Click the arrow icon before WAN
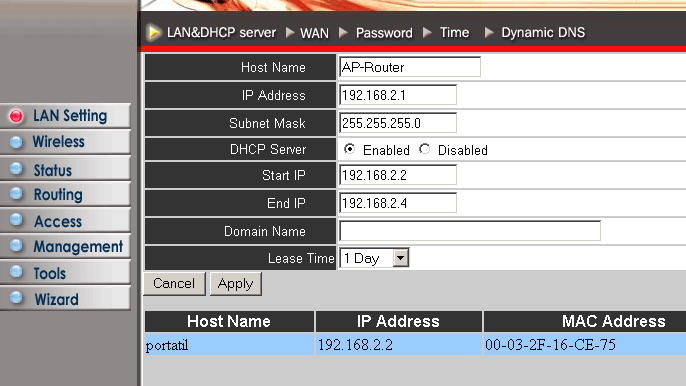This screenshot has height=386, width=686. tap(290, 32)
